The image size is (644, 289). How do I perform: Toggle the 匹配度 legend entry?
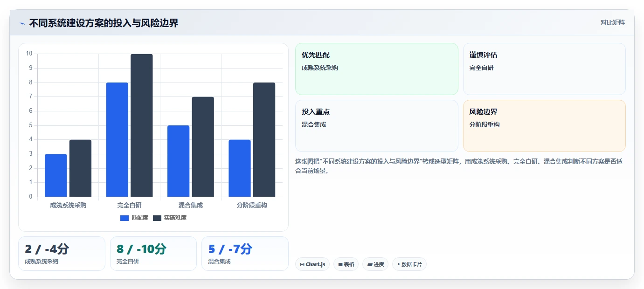[x=134, y=218]
